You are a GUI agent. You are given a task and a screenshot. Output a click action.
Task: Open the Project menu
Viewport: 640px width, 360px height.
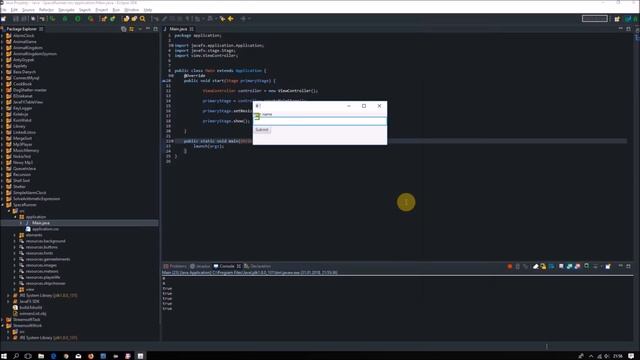click(x=102, y=10)
